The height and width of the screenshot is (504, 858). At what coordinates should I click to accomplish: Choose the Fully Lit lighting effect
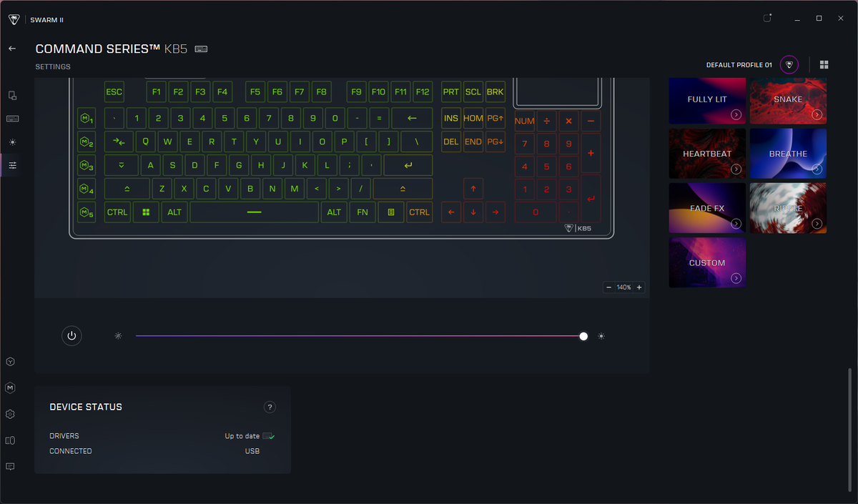tap(707, 99)
